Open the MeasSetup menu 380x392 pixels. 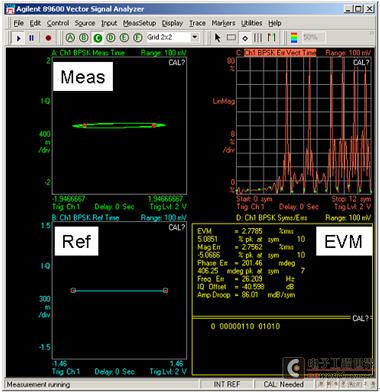[x=139, y=23]
